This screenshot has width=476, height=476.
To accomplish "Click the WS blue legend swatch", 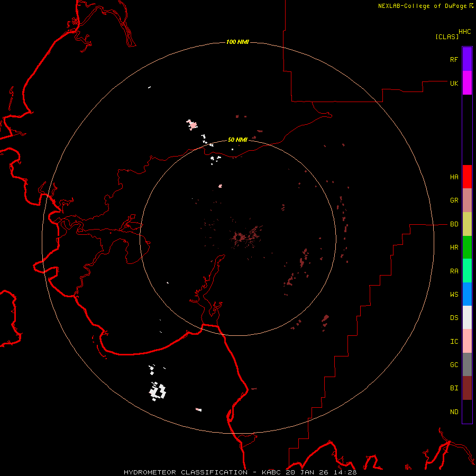I will [467, 294].
